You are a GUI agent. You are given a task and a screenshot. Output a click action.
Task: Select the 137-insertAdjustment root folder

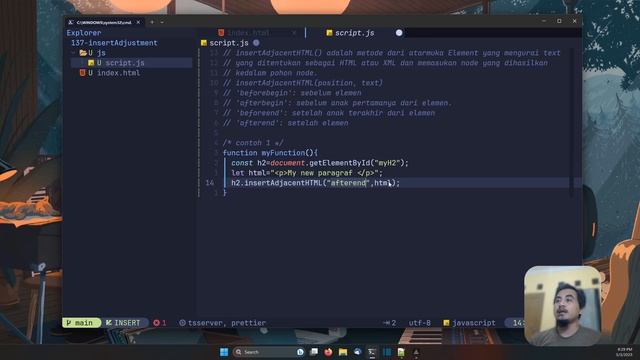pyautogui.click(x=114, y=43)
